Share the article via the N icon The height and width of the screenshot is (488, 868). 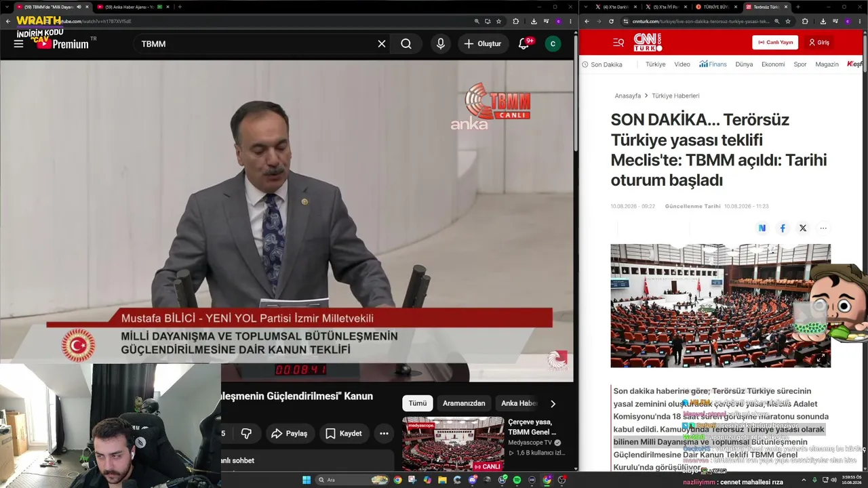click(762, 228)
